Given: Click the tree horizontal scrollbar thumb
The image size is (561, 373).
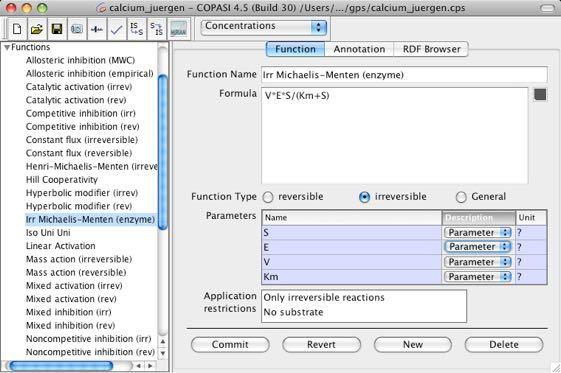Looking at the screenshot, I should (x=61, y=365).
